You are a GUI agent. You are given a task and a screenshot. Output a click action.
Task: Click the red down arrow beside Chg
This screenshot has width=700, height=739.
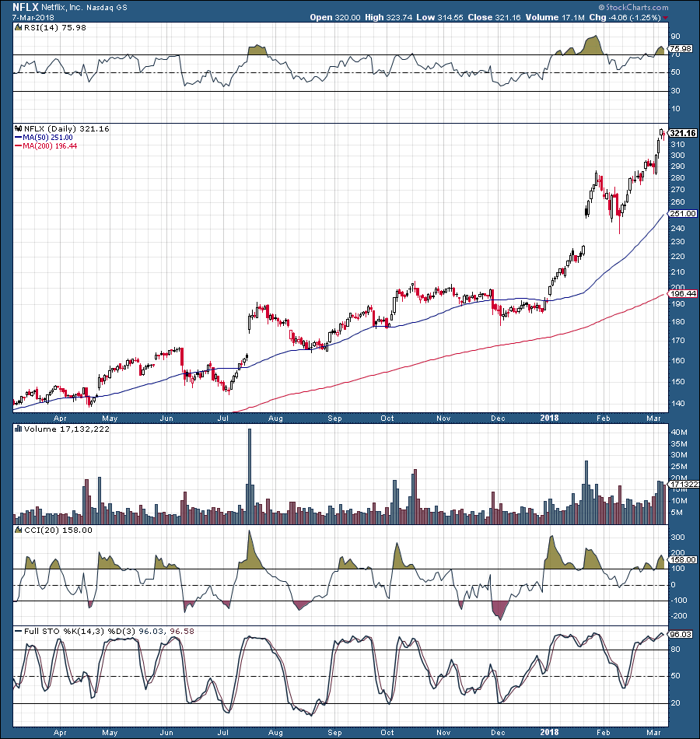pos(665,18)
